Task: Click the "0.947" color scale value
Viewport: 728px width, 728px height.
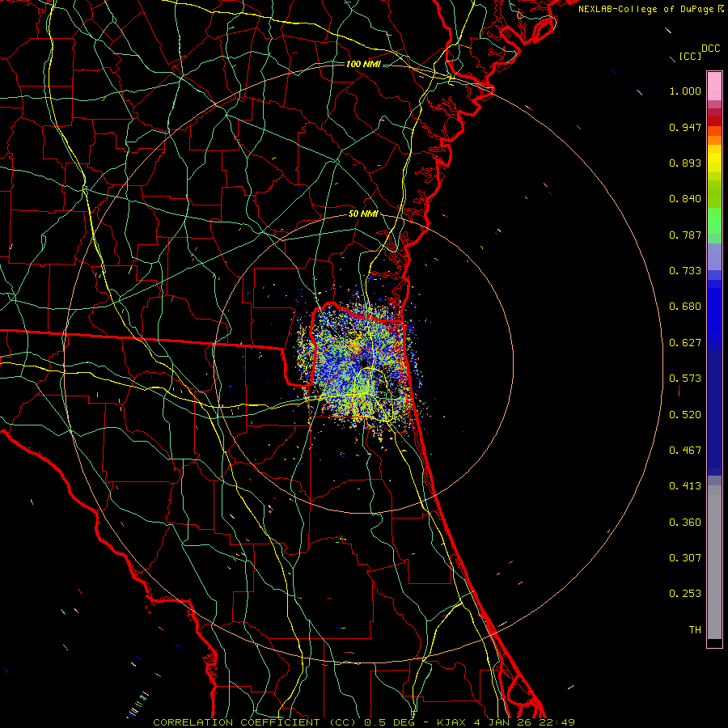Action: [685, 127]
